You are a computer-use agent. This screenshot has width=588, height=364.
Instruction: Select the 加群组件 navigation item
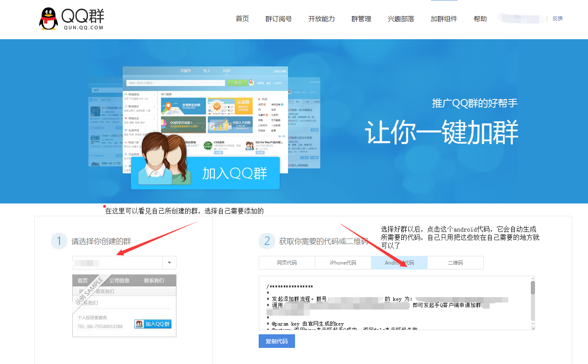click(444, 19)
